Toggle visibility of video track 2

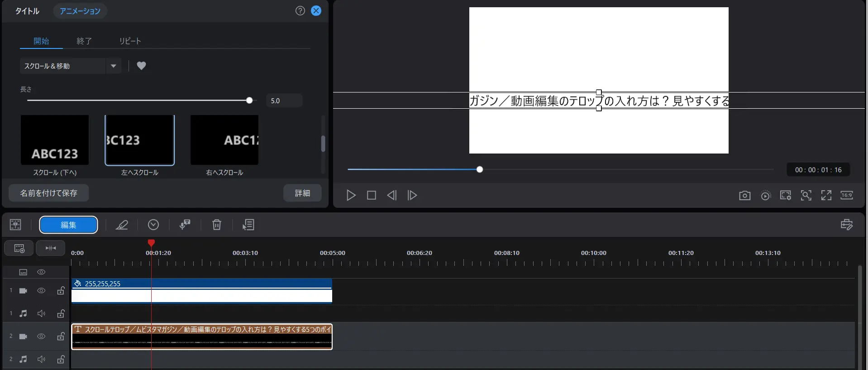[41, 336]
